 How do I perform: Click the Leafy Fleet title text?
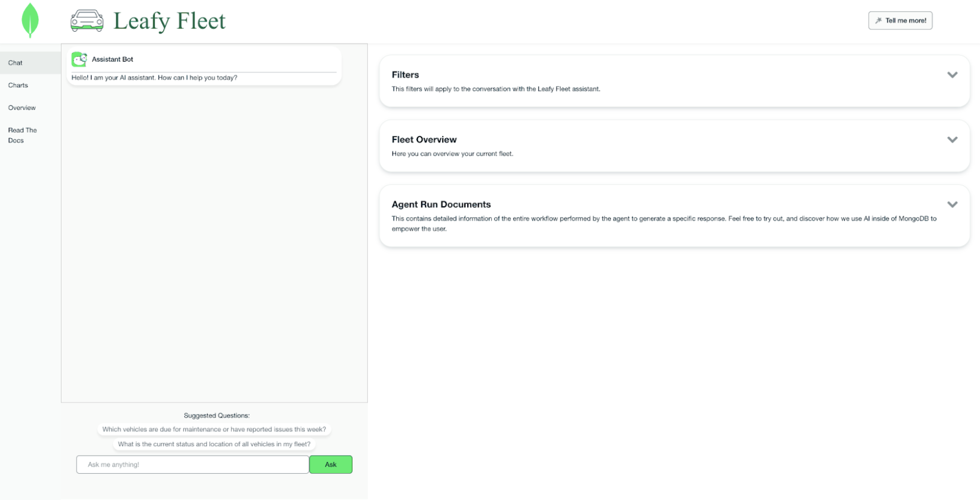169,21
